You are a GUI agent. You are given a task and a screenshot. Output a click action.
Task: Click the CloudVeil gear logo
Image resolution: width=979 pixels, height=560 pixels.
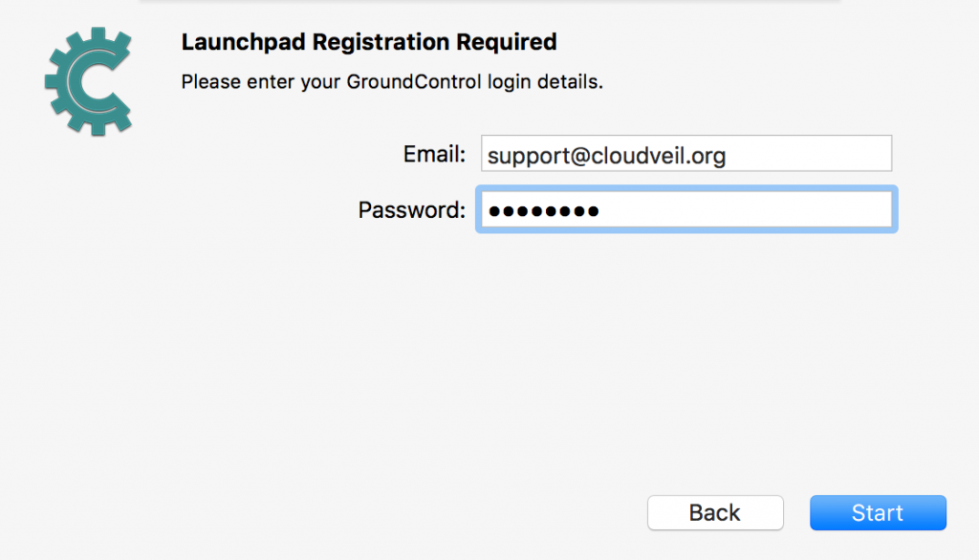point(88,81)
